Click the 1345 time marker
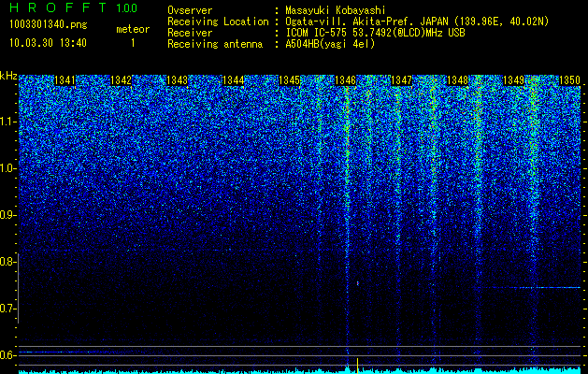 pos(290,80)
